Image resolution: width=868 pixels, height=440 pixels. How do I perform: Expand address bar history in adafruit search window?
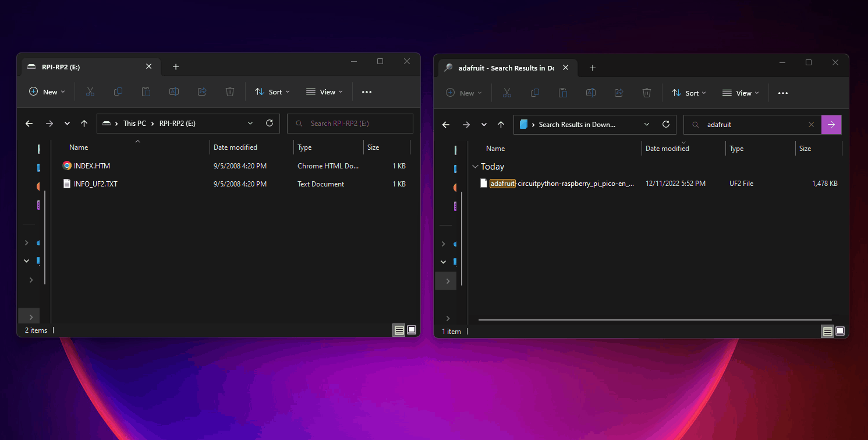click(647, 124)
